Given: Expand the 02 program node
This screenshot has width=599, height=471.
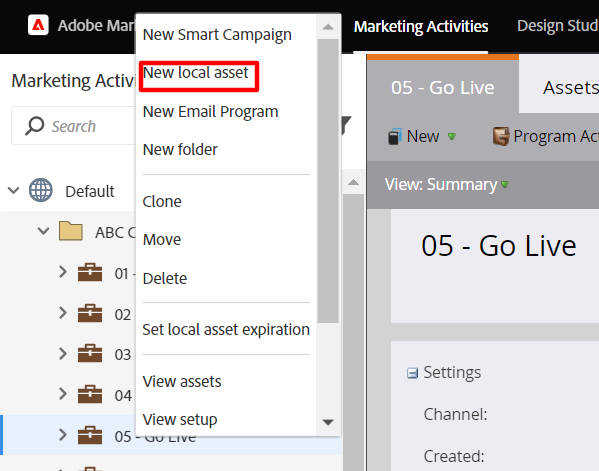Looking at the screenshot, I should (63, 313).
